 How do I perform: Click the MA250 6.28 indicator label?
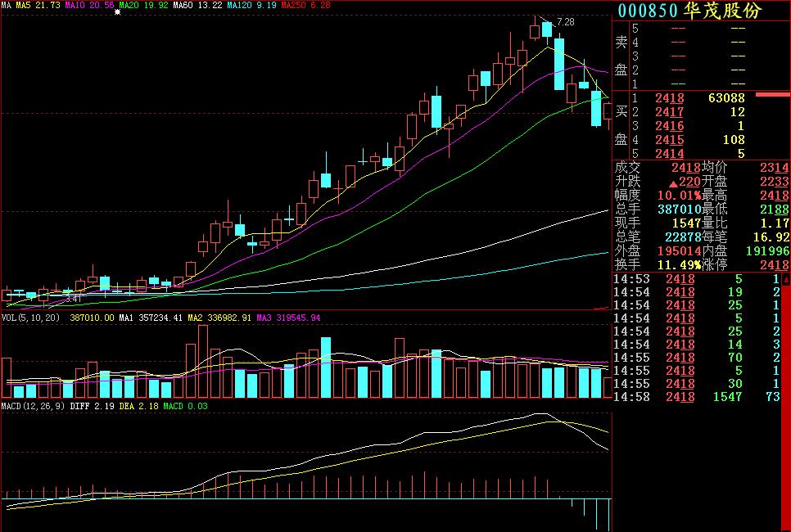click(305, 5)
